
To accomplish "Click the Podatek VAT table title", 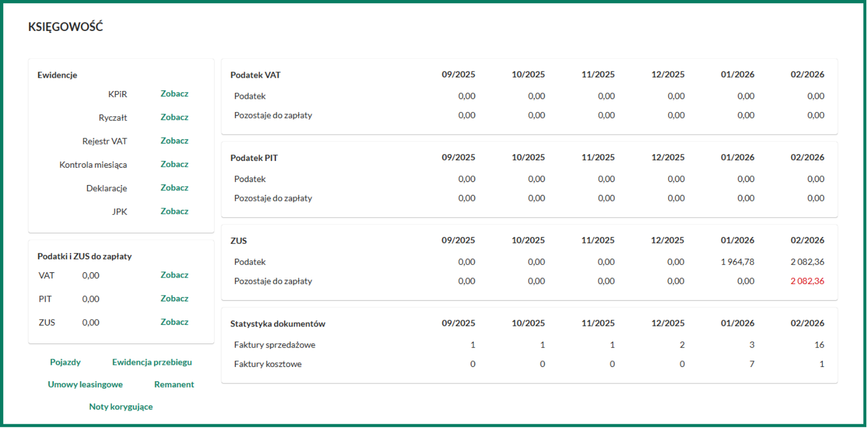I will pos(256,75).
